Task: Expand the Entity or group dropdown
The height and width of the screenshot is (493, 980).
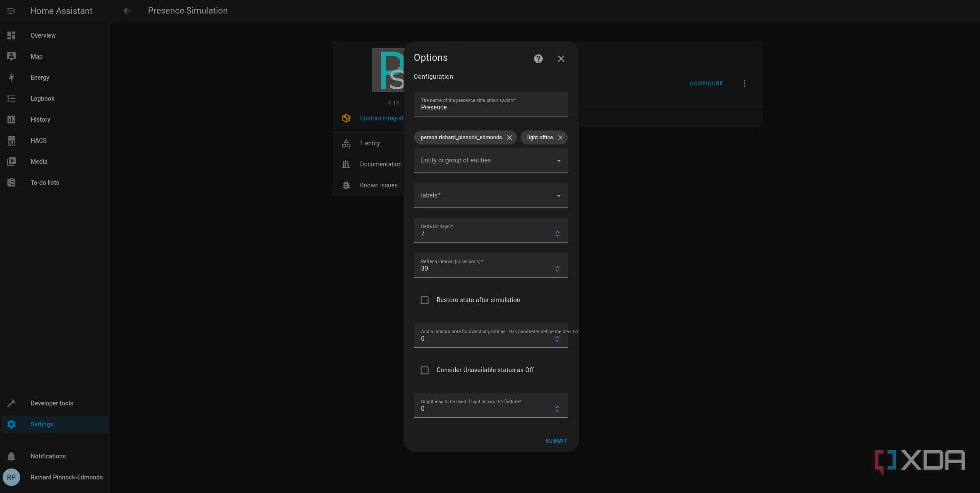Action: pos(558,161)
